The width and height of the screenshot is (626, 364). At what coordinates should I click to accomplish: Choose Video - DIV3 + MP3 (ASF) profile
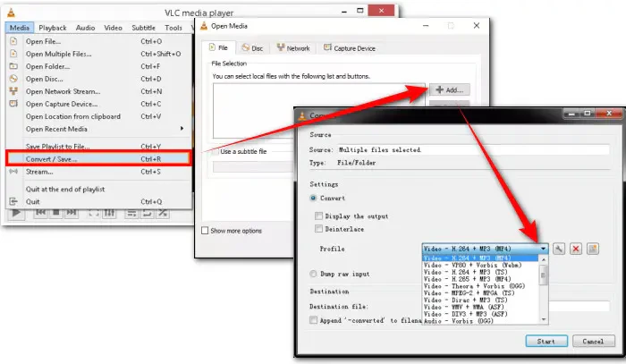(x=482, y=314)
